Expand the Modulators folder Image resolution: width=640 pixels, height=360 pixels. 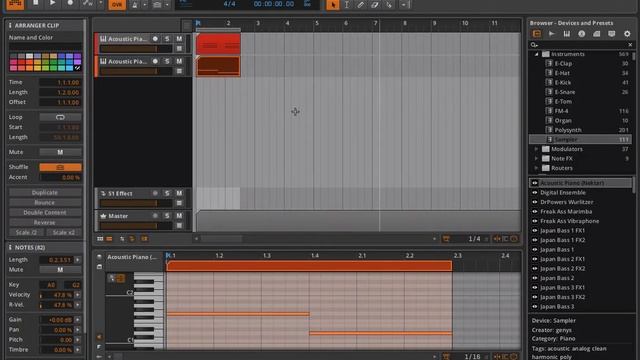[x=536, y=149]
